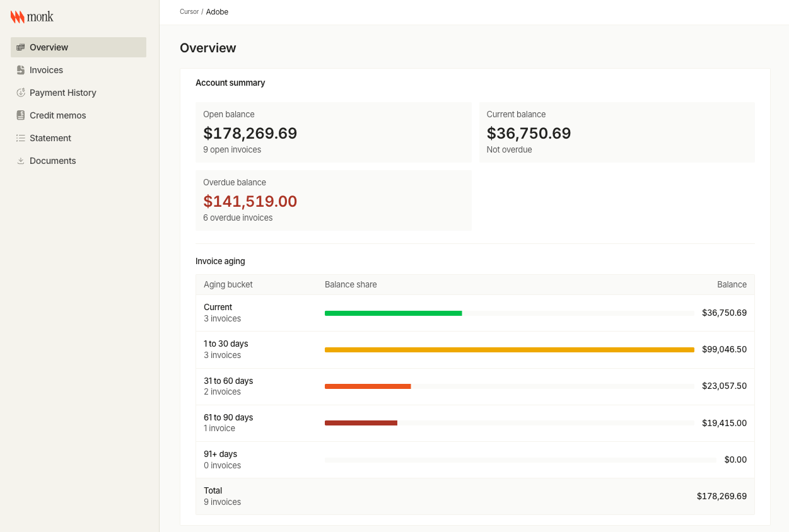Click the Overview sidebar icon
The width and height of the screenshot is (789, 532).
click(21, 47)
